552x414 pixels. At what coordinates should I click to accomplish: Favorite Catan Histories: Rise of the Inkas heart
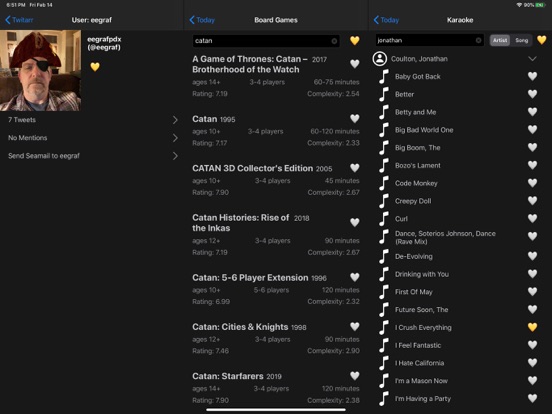click(x=355, y=222)
